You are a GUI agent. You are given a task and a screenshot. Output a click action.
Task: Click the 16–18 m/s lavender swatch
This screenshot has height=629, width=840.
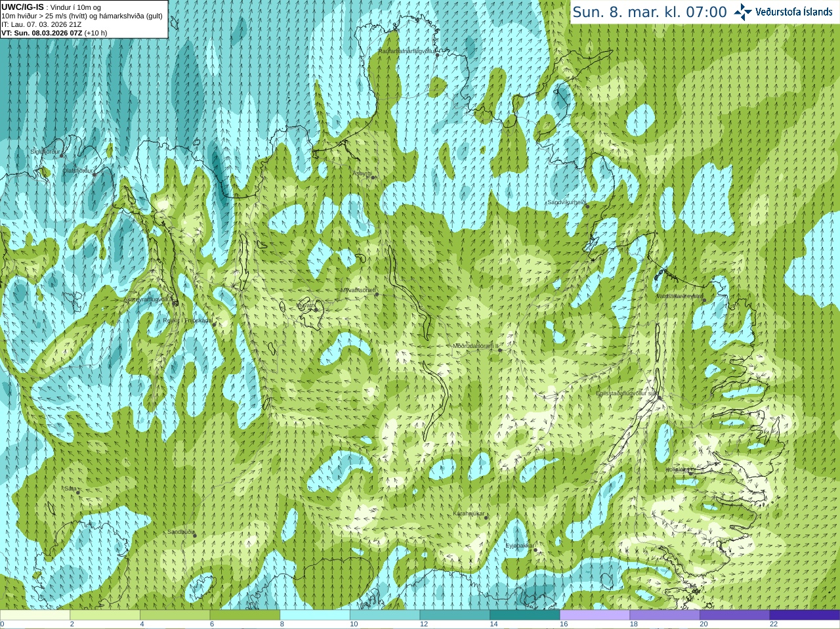pyautogui.click(x=595, y=615)
